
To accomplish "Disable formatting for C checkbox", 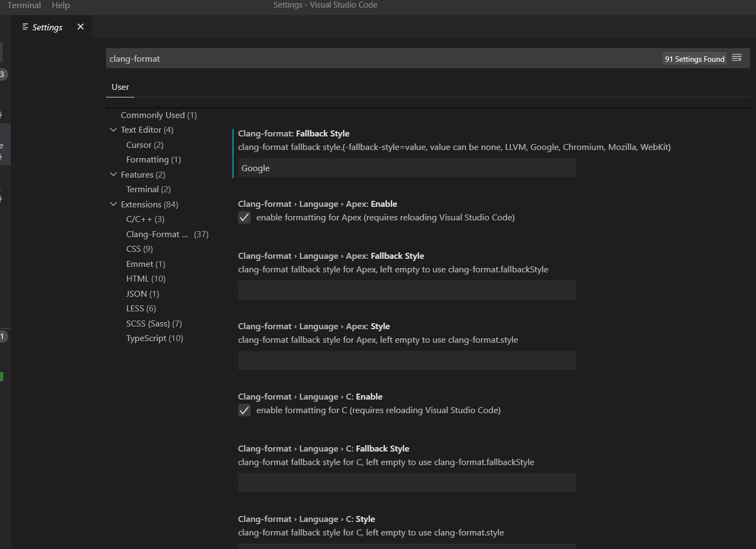I will pos(244,410).
